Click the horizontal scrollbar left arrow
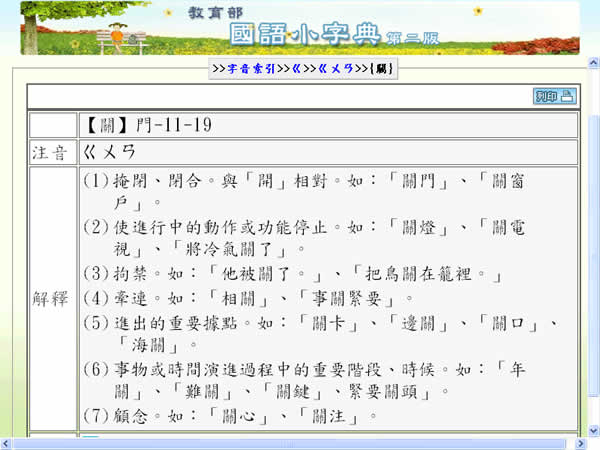This screenshot has height=450, width=600. coord(5,444)
